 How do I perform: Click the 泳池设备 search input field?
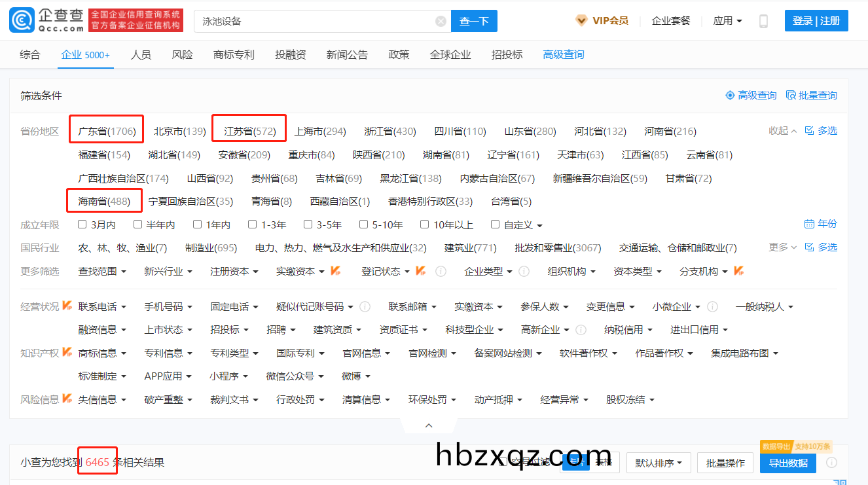point(314,21)
